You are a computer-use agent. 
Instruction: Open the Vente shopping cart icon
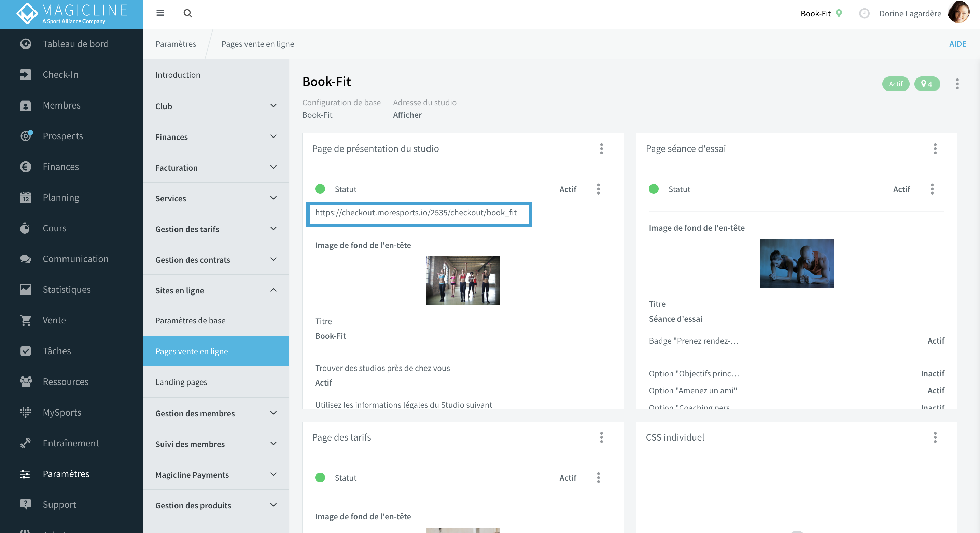coord(26,320)
